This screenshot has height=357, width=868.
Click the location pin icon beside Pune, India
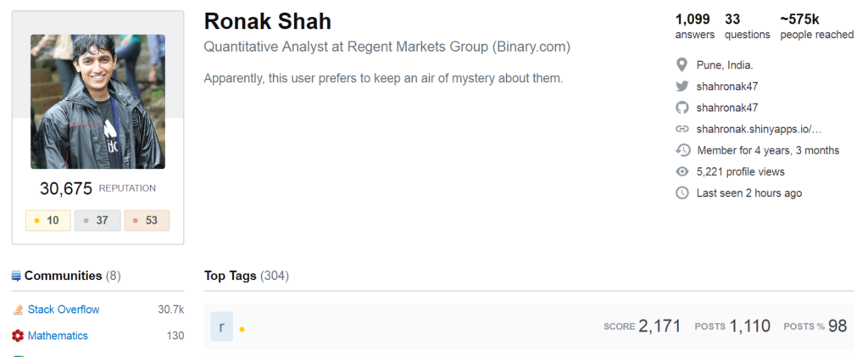[x=682, y=65]
